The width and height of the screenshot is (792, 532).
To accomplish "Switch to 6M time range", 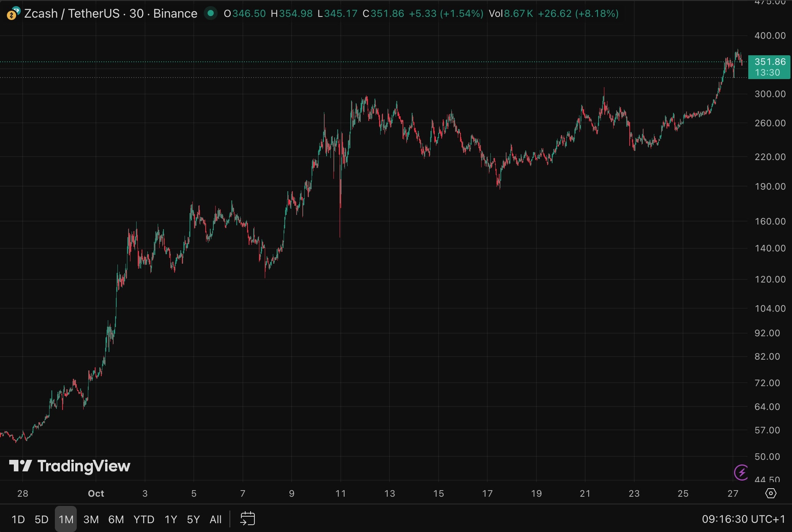I will tap(116, 519).
